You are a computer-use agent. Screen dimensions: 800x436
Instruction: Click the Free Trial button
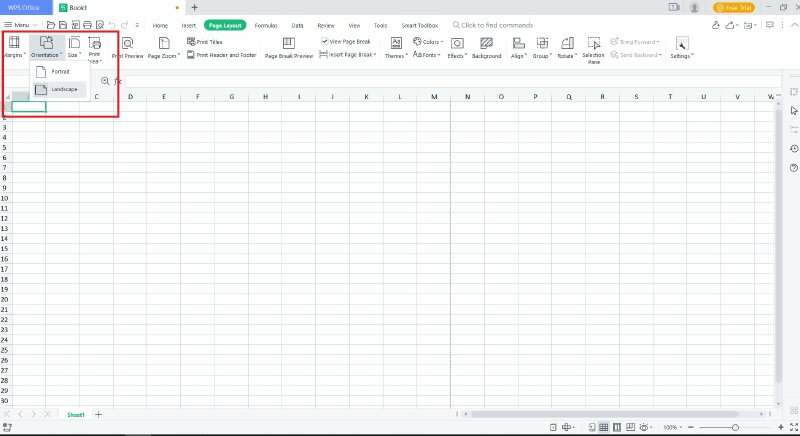(x=734, y=8)
